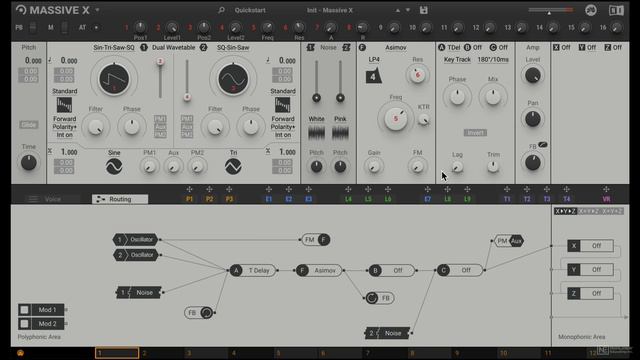Click the Y Off node in monophonic area

[591, 269]
